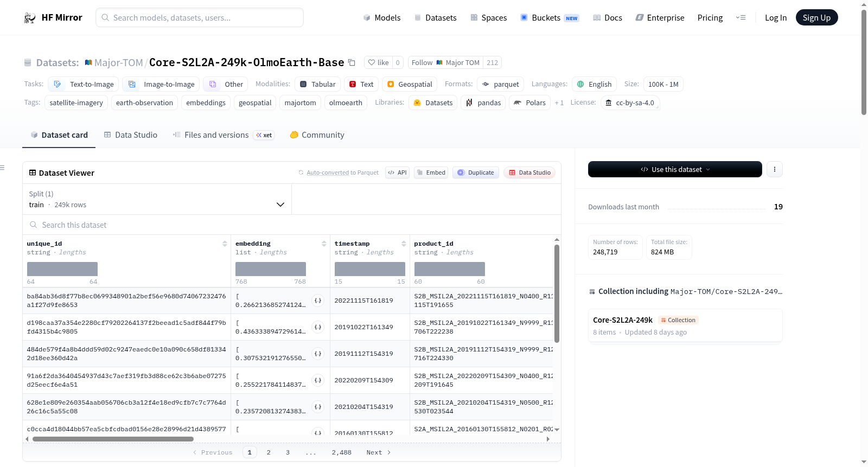Open the more options kebab menu
Viewport: 868px width, 467px height.
coord(774,169)
